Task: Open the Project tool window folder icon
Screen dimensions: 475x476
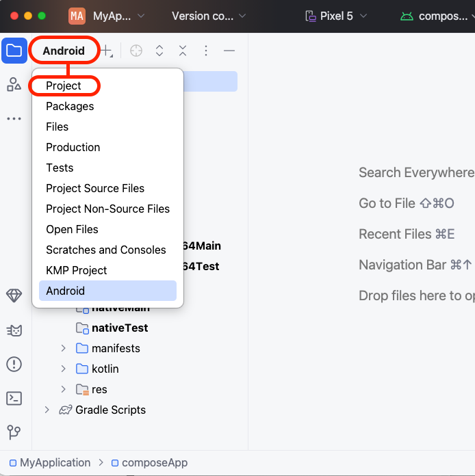Action: pyautogui.click(x=14, y=51)
